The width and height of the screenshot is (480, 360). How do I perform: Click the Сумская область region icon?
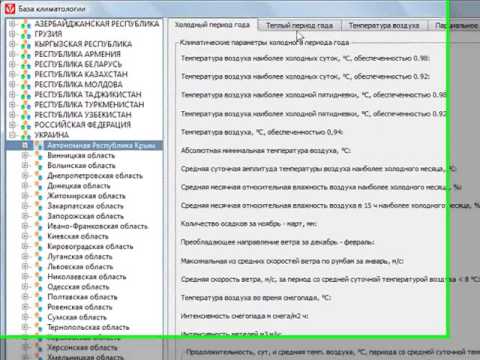[39, 317]
